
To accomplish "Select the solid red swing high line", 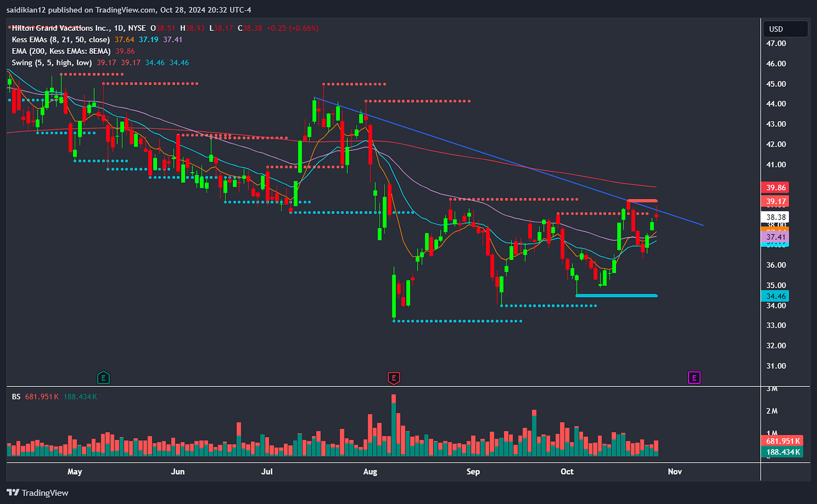I will point(642,201).
